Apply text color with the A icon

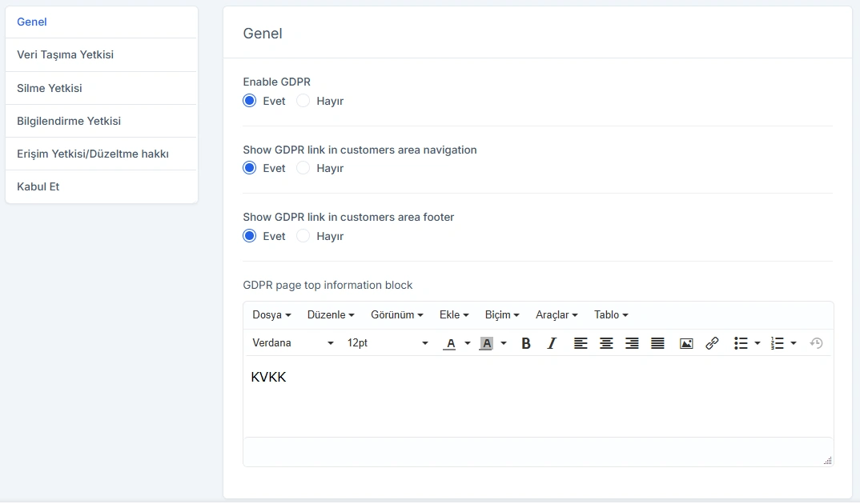[450, 343]
